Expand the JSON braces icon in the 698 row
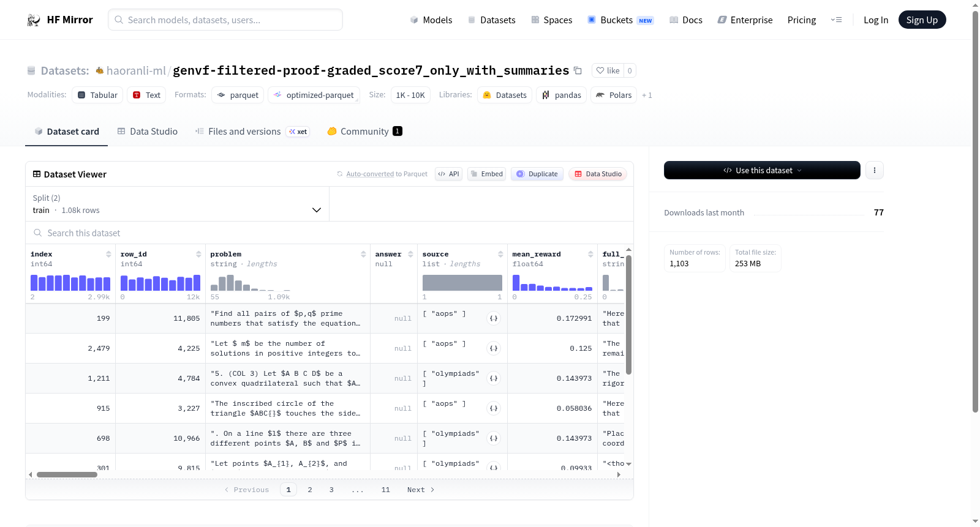This screenshot has height=527, width=980. 494,438
